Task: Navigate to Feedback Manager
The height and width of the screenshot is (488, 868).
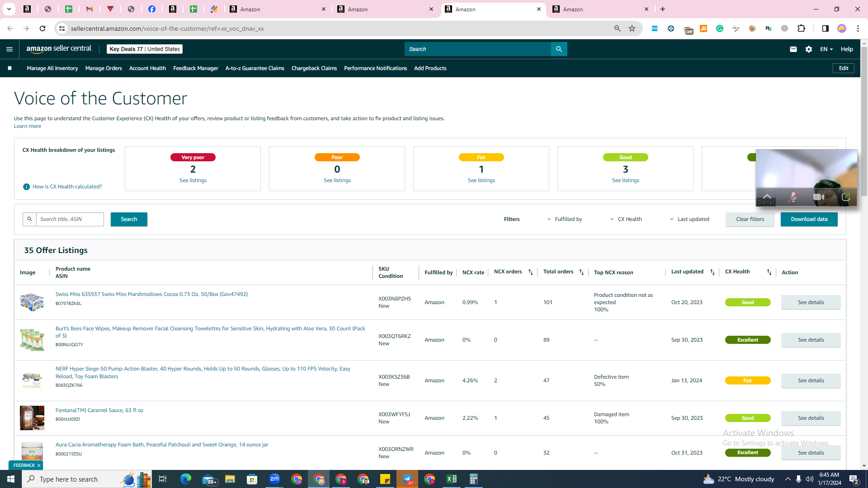Action: pyautogui.click(x=196, y=68)
